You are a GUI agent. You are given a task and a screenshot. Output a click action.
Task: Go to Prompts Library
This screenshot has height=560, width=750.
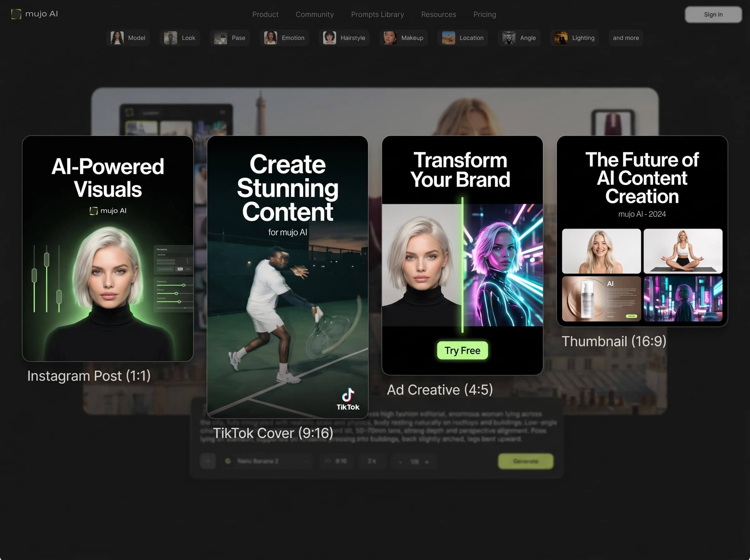377,14
